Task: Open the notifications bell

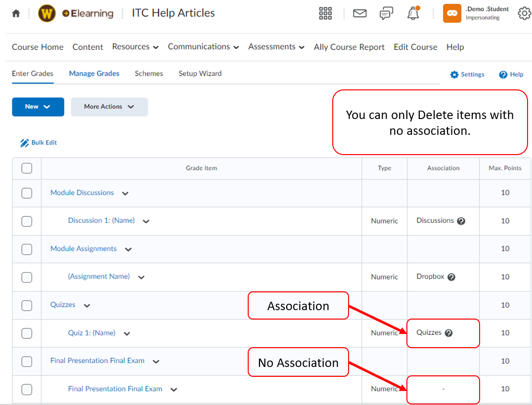Action: click(x=413, y=13)
